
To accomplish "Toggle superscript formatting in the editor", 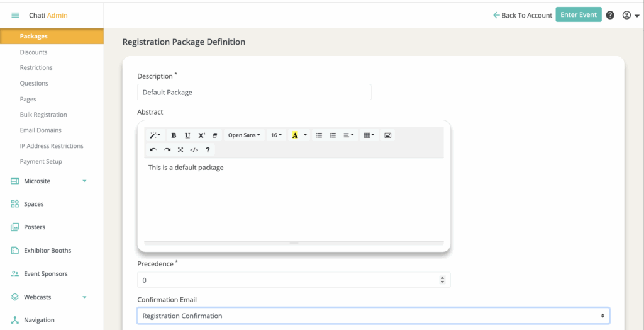I will pos(201,135).
